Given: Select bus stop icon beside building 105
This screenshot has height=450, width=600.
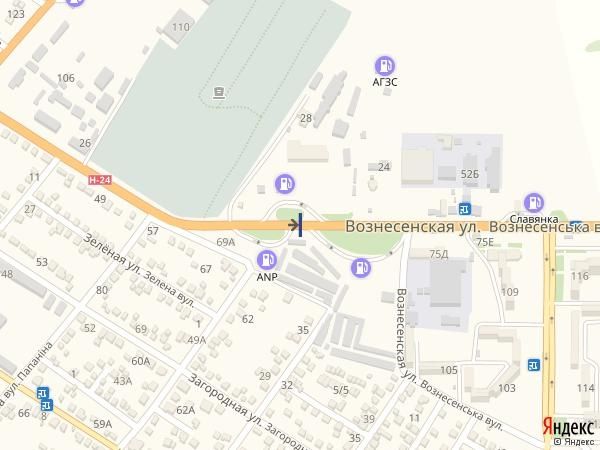Looking at the screenshot, I should 533,365.
